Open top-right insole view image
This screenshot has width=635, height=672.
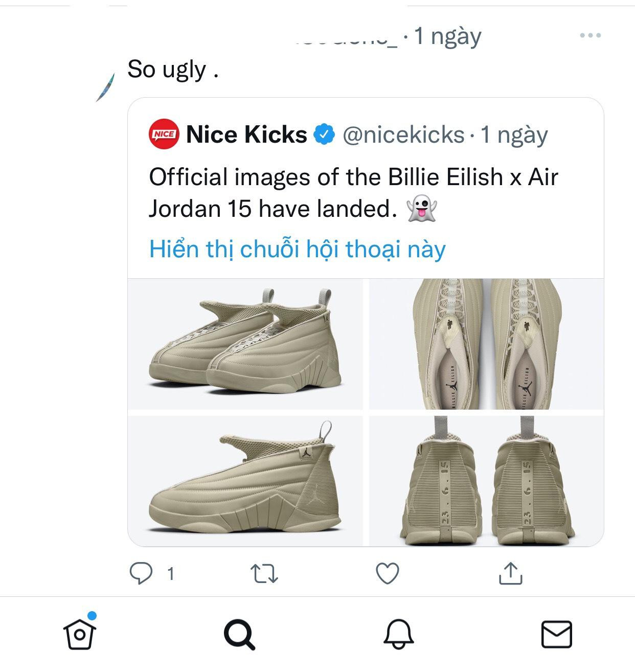(x=486, y=344)
